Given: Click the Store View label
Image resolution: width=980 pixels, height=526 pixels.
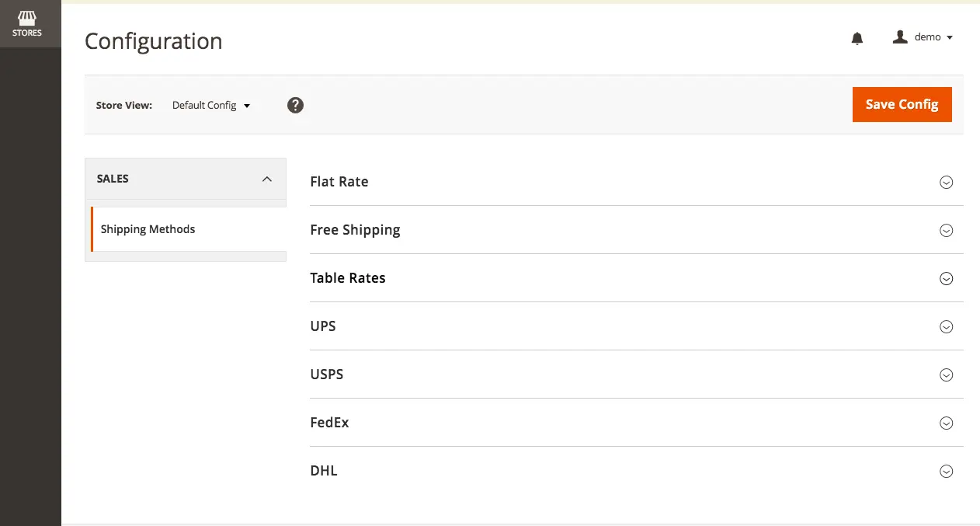Looking at the screenshot, I should (124, 105).
